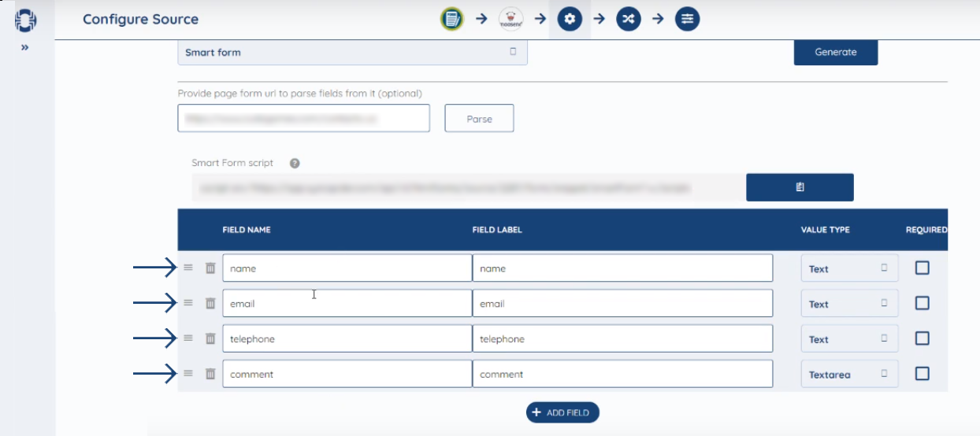Click the email field label input
Viewport: 980px width, 436px height.
(622, 304)
